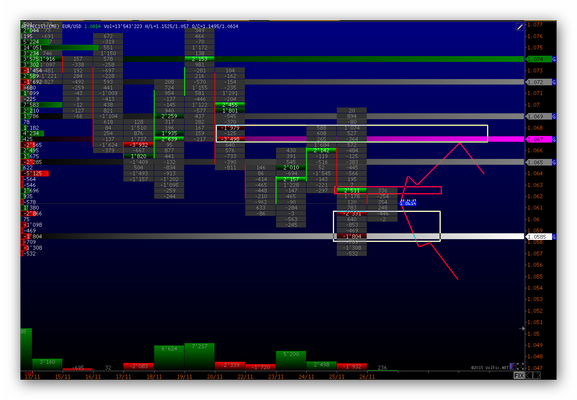Open the pencil drawing tool icon
577x400 pixels.
(519, 27)
